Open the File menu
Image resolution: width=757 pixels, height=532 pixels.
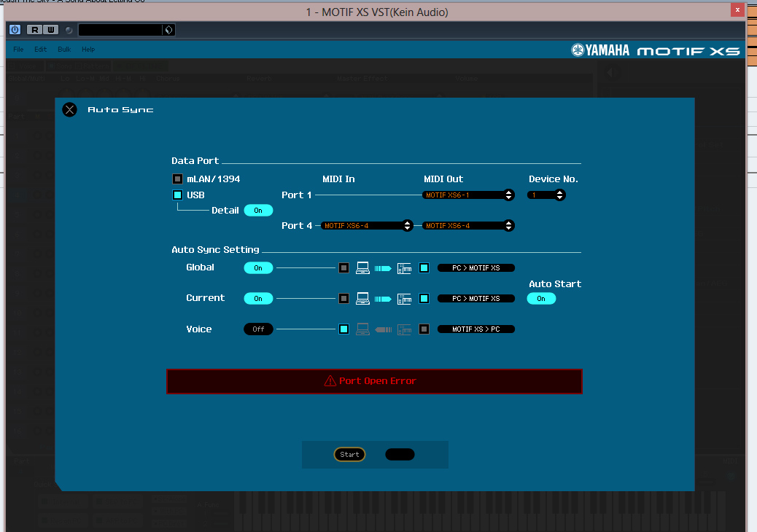click(x=18, y=50)
